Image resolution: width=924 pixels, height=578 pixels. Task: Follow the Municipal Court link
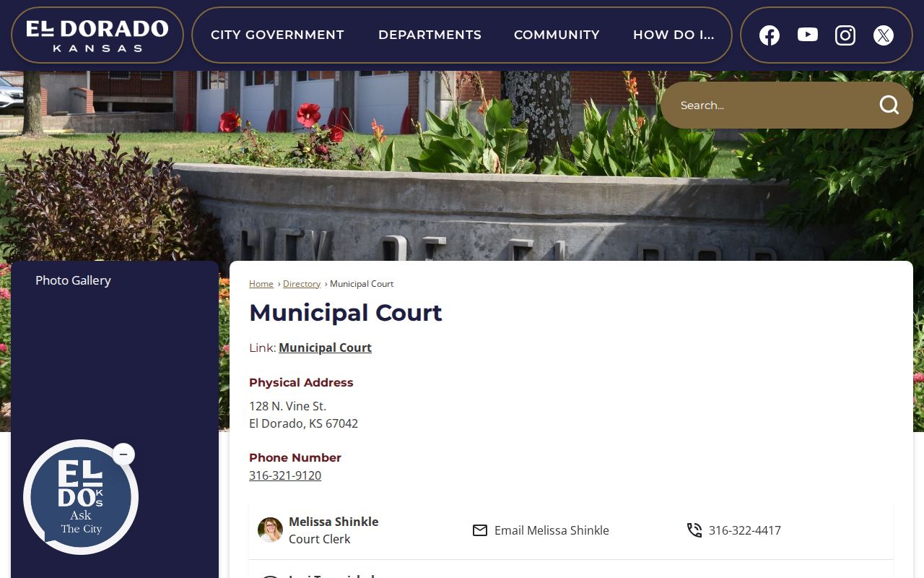point(325,348)
